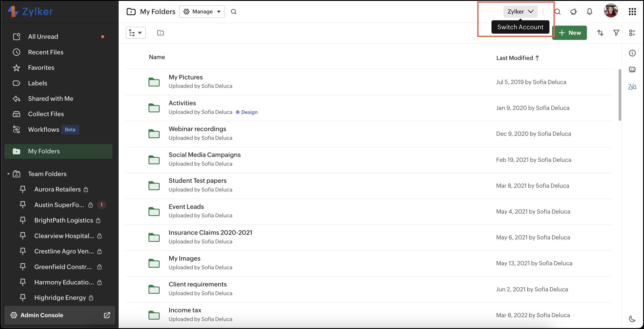Switch list layout view icon
The image size is (644, 329).
(x=632, y=33)
